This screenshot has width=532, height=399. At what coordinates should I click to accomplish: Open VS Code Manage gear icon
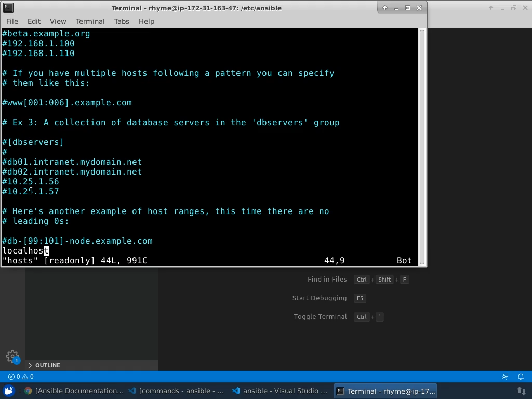point(12,356)
